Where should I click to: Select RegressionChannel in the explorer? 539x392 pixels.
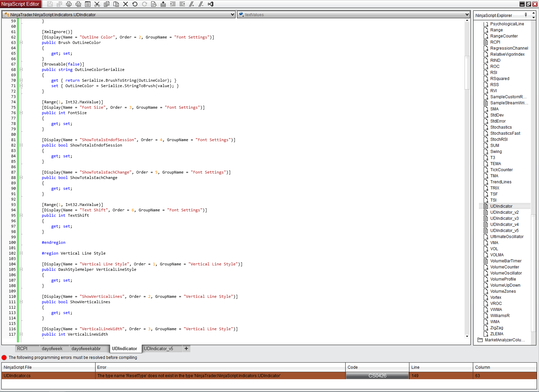point(509,48)
